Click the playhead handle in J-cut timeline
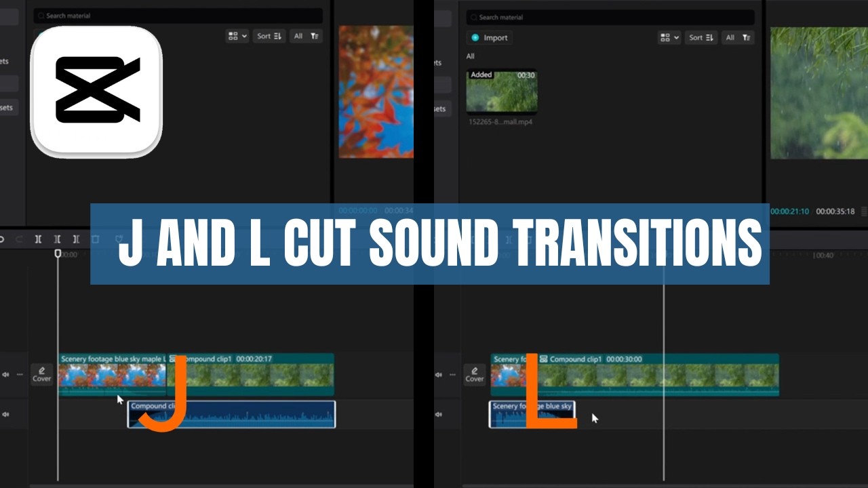The width and height of the screenshot is (868, 488). pyautogui.click(x=58, y=253)
